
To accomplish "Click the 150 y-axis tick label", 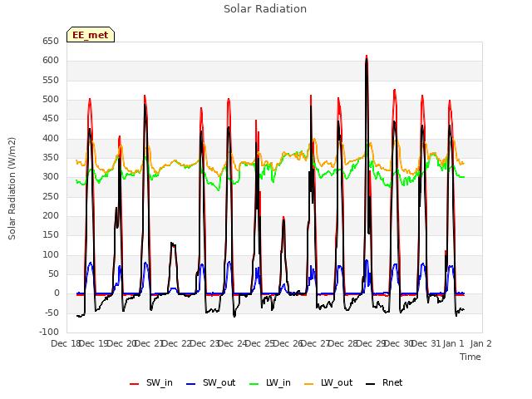I will tap(51, 234).
